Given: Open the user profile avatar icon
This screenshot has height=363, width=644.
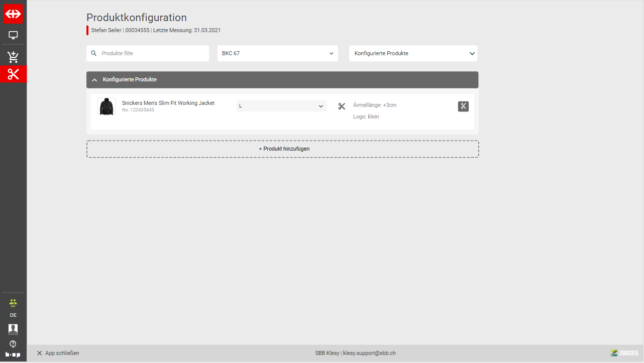Looking at the screenshot, I should pyautogui.click(x=13, y=329).
